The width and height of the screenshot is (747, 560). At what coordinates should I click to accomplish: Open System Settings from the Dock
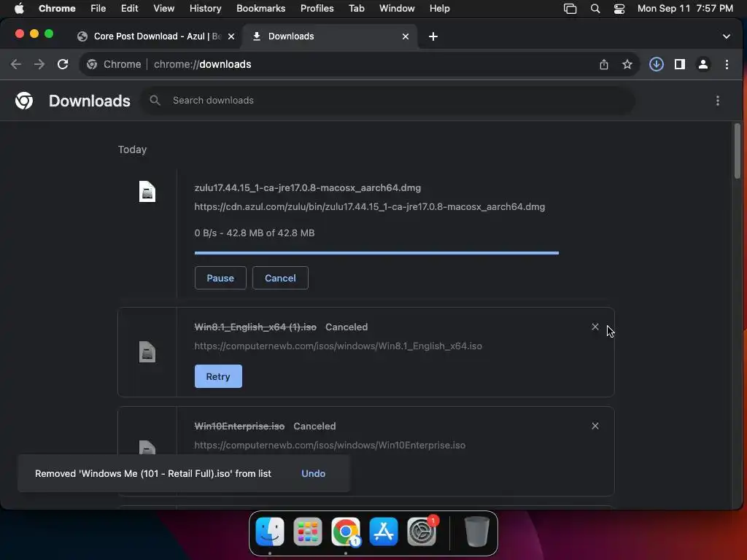[x=422, y=532]
